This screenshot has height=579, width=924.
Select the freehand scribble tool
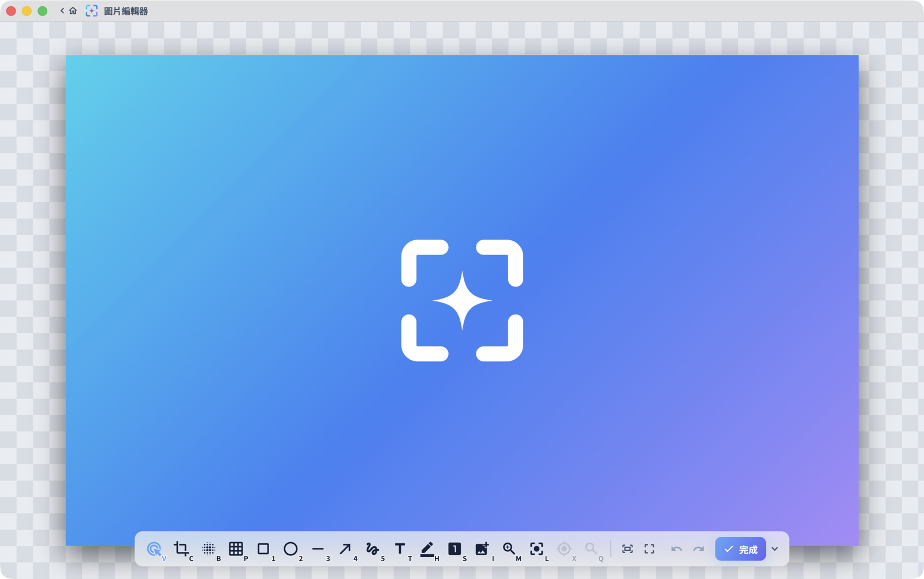coord(372,549)
